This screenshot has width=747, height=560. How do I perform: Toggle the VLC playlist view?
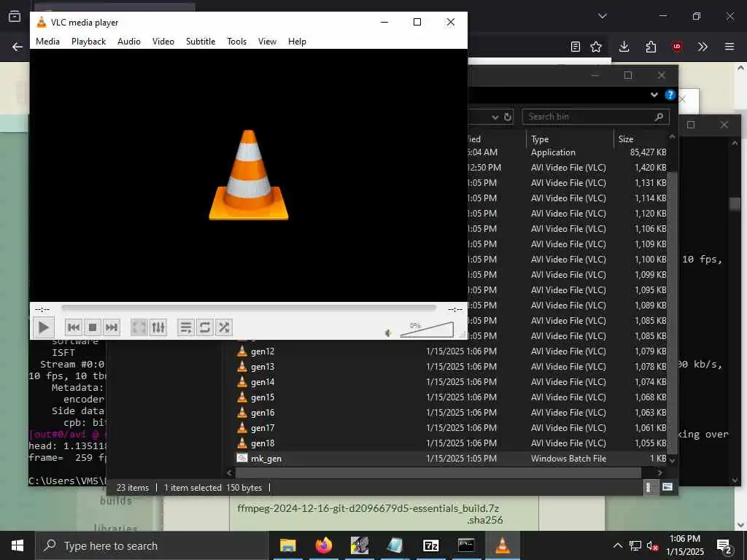186,327
